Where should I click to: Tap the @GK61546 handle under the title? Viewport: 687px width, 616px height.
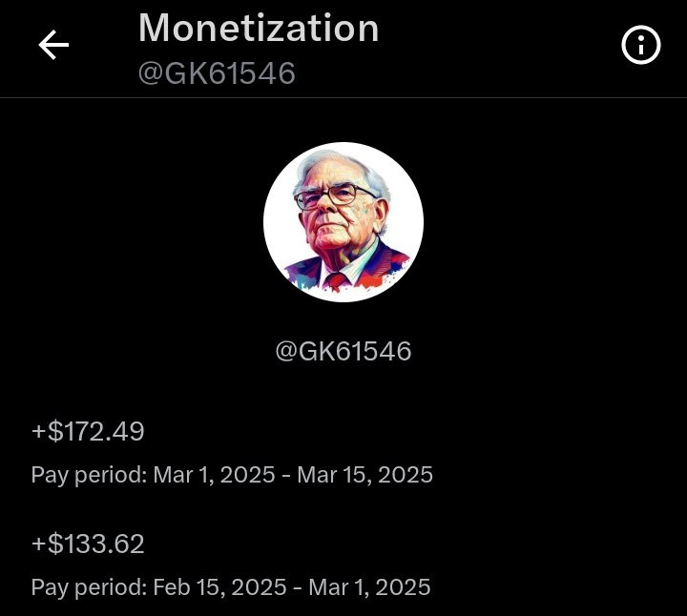tap(217, 73)
